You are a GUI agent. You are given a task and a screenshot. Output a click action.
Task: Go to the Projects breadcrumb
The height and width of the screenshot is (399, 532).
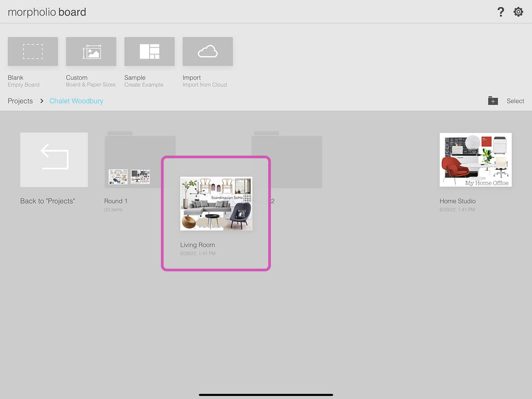pyautogui.click(x=20, y=101)
